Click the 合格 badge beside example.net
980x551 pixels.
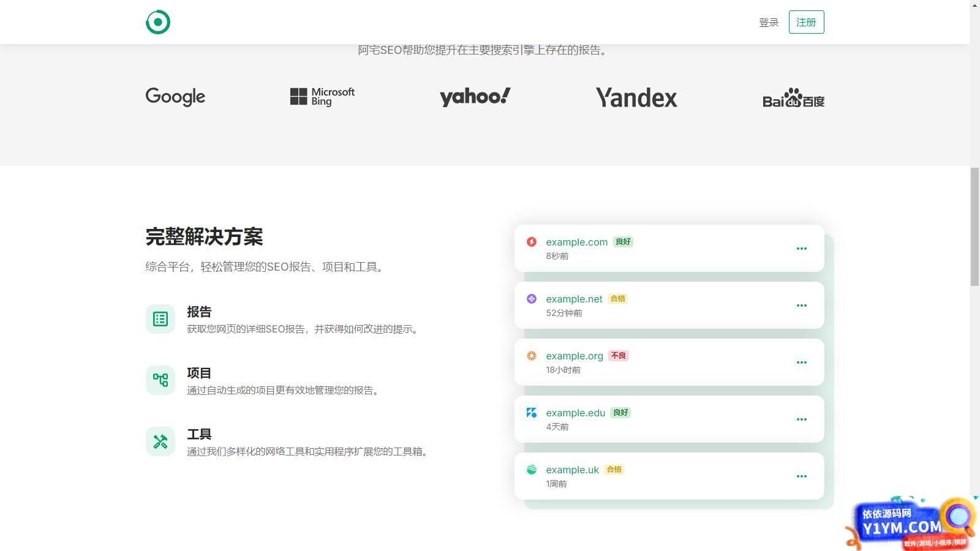618,299
